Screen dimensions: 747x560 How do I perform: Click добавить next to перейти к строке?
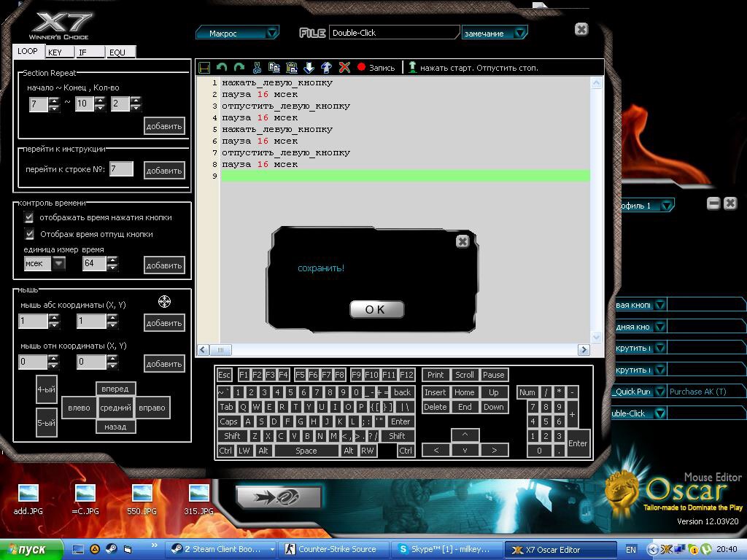[164, 171]
